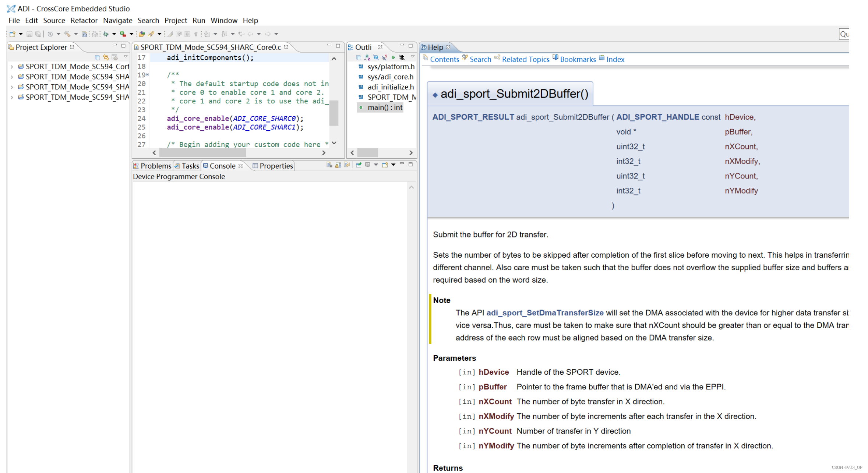868x473 pixels.
Task: Click the binary 010 build target icon
Action: (84, 34)
